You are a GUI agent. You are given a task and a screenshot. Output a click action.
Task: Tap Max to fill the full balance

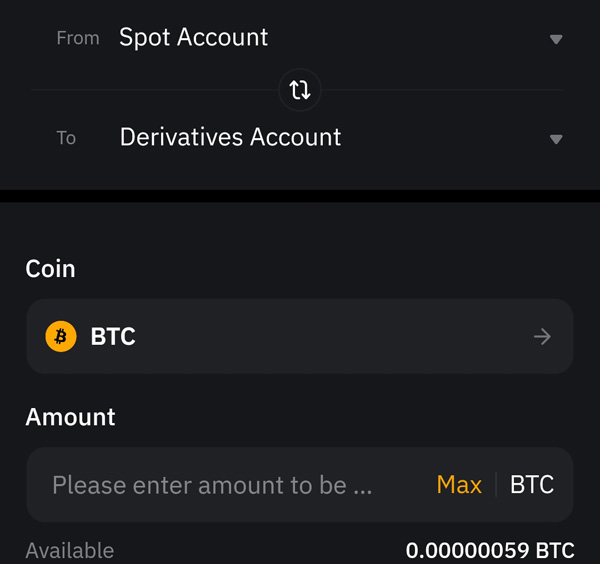[x=459, y=485]
